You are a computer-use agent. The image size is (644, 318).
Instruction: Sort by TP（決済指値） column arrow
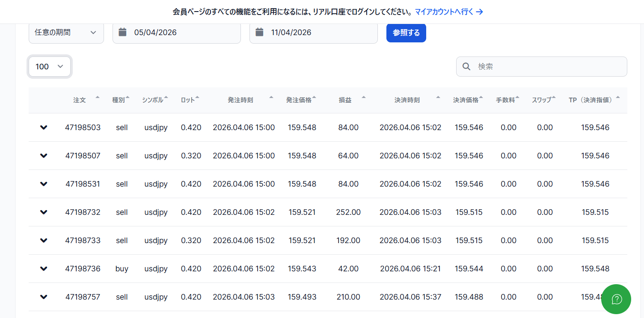[618, 98]
